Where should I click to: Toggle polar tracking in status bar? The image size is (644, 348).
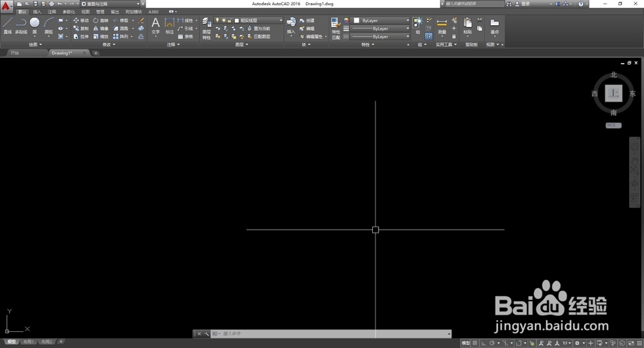[491, 343]
